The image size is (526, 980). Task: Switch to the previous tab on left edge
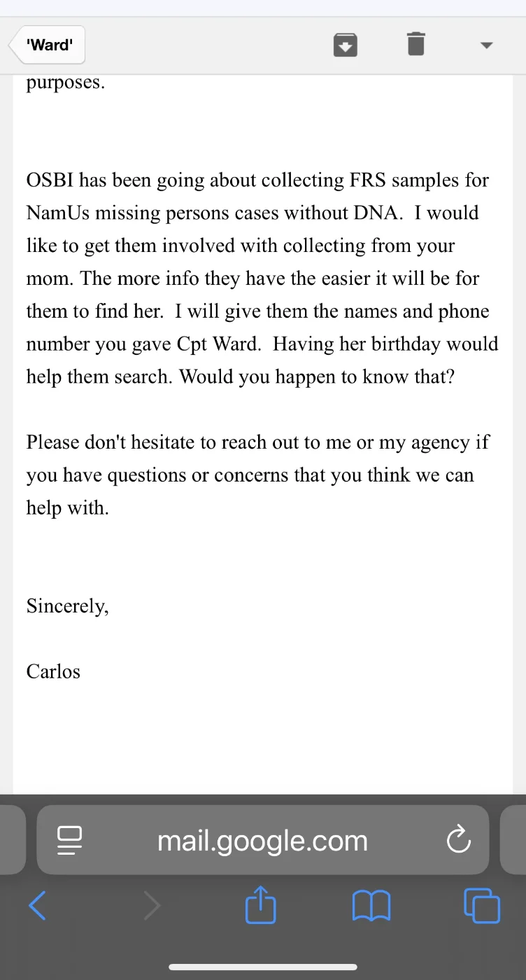point(11,840)
